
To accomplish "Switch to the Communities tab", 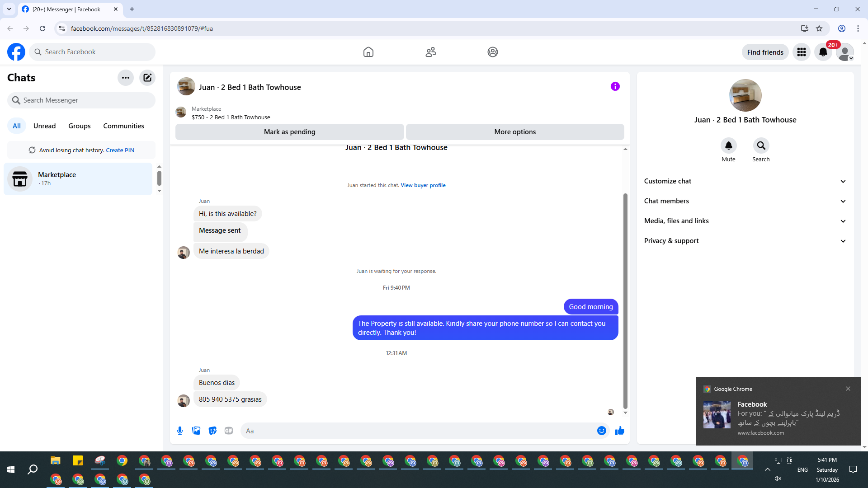I will (x=123, y=126).
